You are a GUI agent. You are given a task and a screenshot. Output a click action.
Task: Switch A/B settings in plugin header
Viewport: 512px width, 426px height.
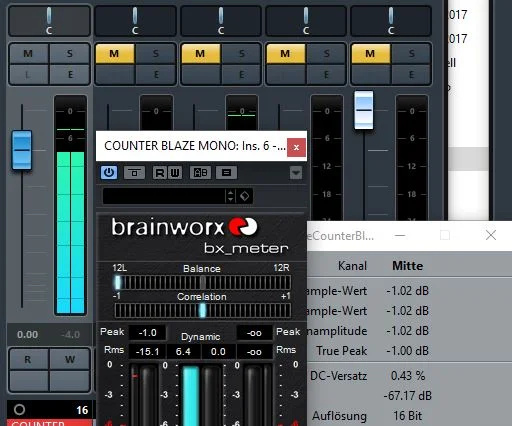point(200,173)
